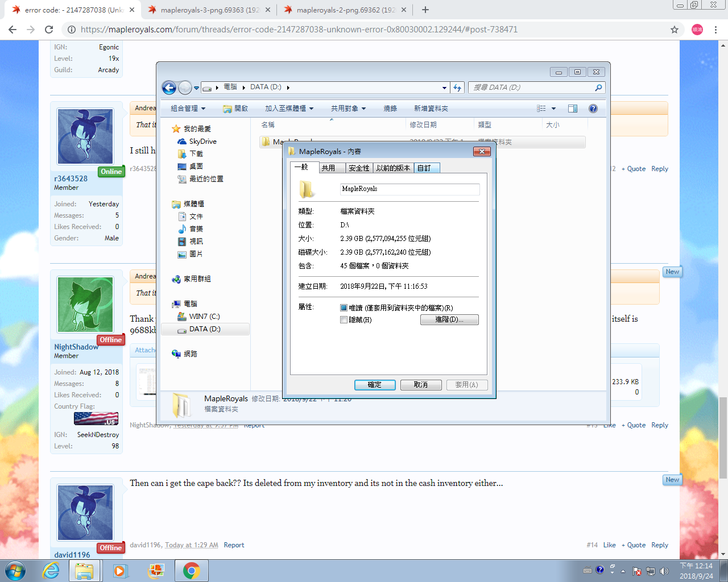728x582 pixels.
Task: Click 開啟 open in Explorer toolbar
Action: click(x=235, y=109)
